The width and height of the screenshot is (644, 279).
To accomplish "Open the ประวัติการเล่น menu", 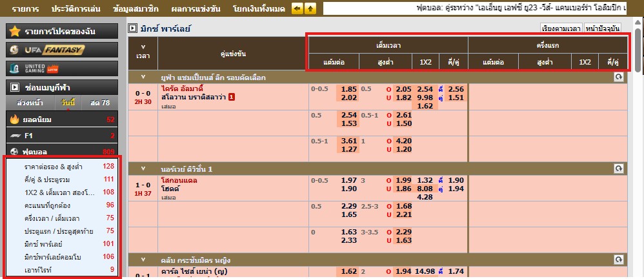I will (x=75, y=8).
